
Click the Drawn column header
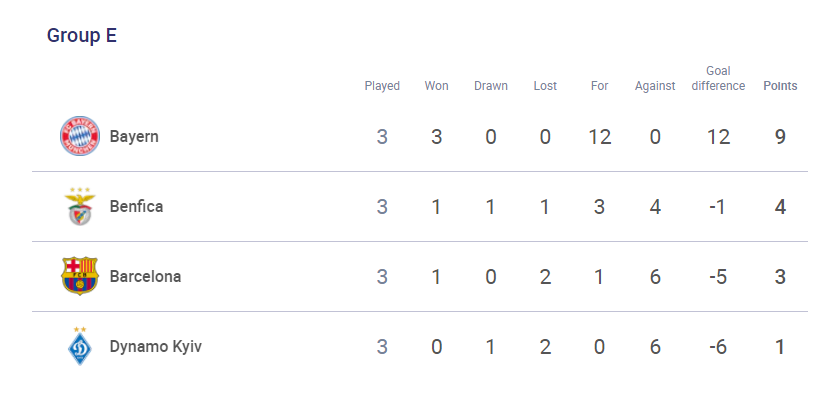491,86
